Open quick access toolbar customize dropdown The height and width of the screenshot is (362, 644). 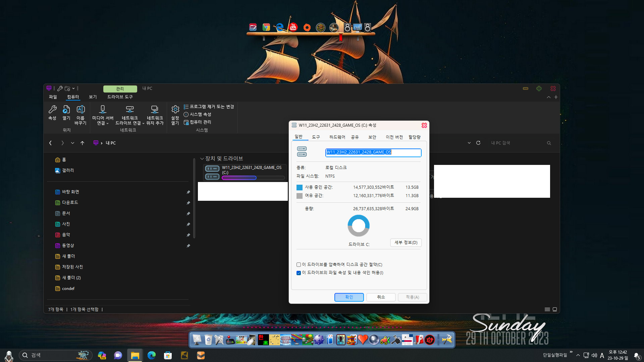73,88
